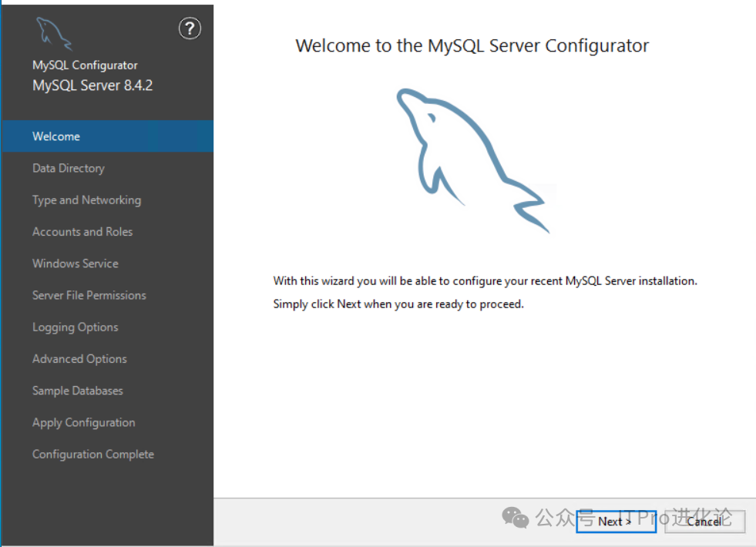
Task: Click the "Simply click Next when you are ready" text
Action: 398,304
